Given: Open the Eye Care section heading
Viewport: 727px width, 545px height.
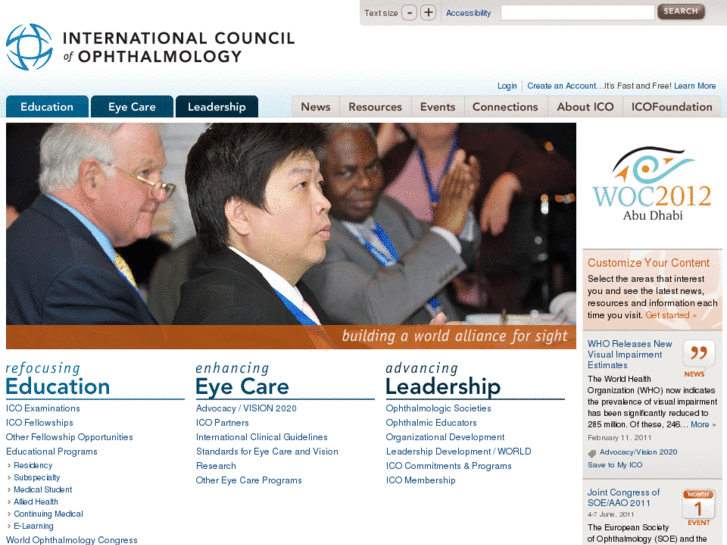Looking at the screenshot, I should 242,386.
